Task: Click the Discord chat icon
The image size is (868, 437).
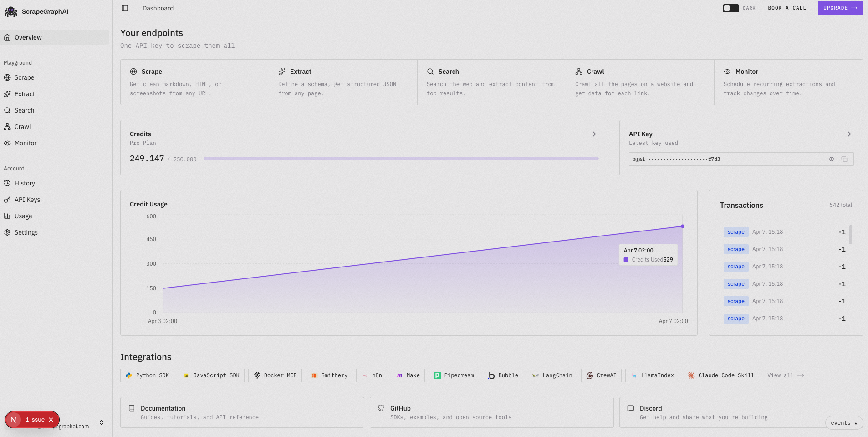Action: tap(631, 408)
